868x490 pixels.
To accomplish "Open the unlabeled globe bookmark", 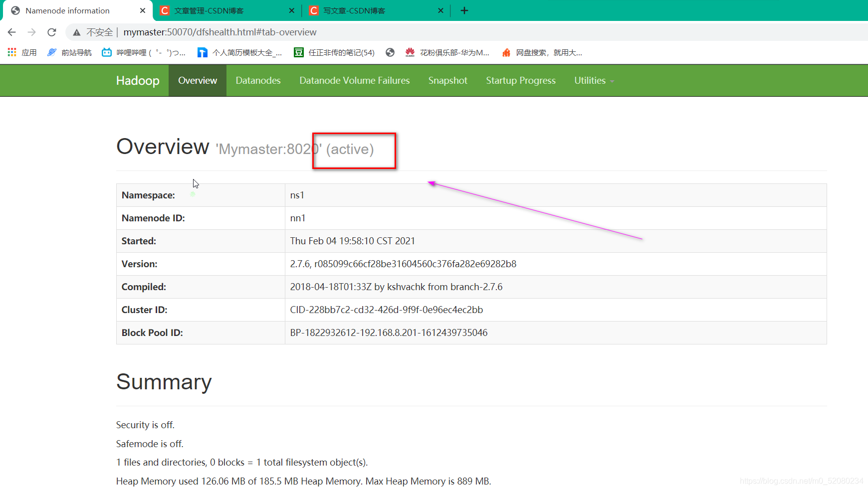I will (x=390, y=52).
